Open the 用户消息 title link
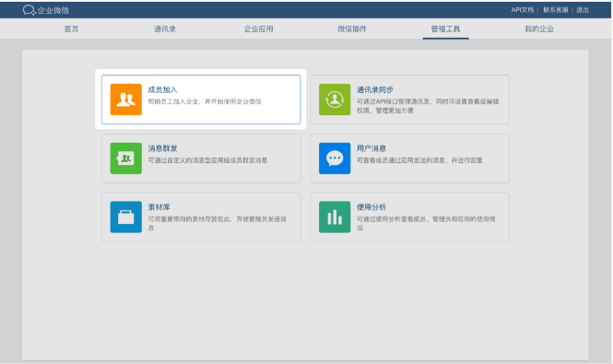This screenshot has height=364, width=613. 371,148
